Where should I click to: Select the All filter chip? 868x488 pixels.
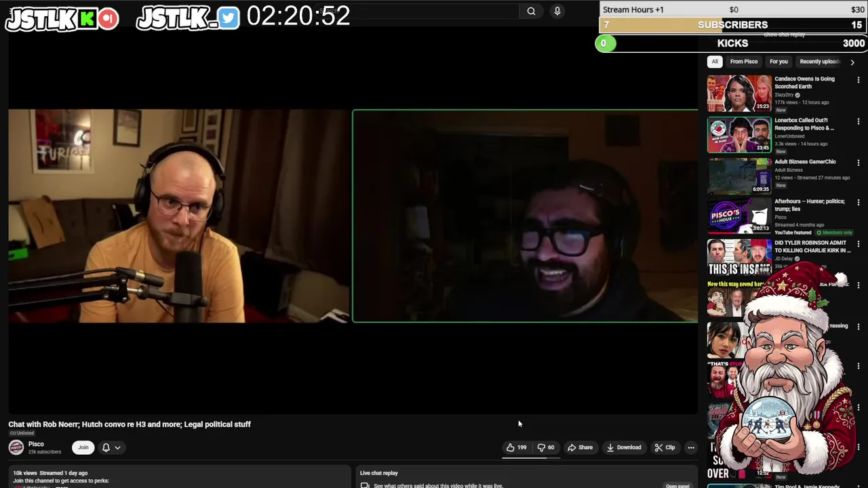pos(714,62)
